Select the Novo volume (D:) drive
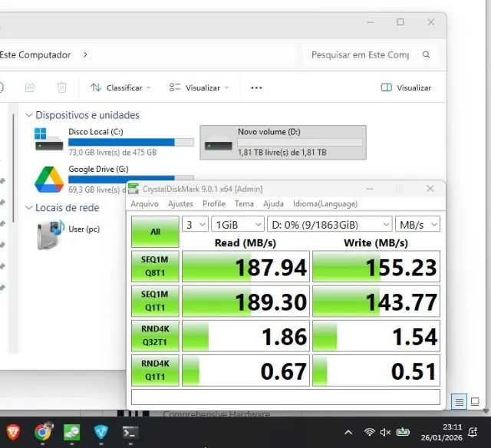The image size is (491, 448). point(283,143)
